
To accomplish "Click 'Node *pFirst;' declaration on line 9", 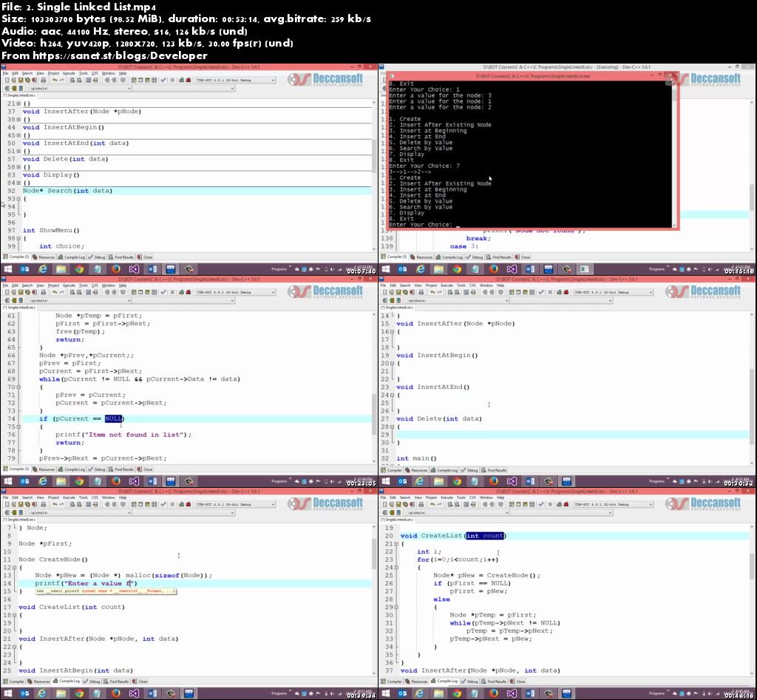I will pos(45,543).
